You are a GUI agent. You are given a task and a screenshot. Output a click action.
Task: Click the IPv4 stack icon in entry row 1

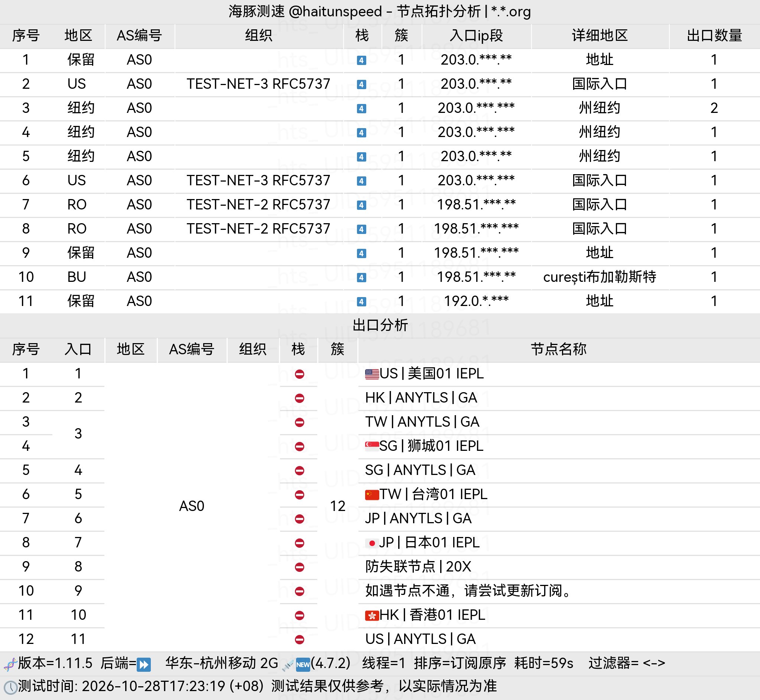point(361,60)
